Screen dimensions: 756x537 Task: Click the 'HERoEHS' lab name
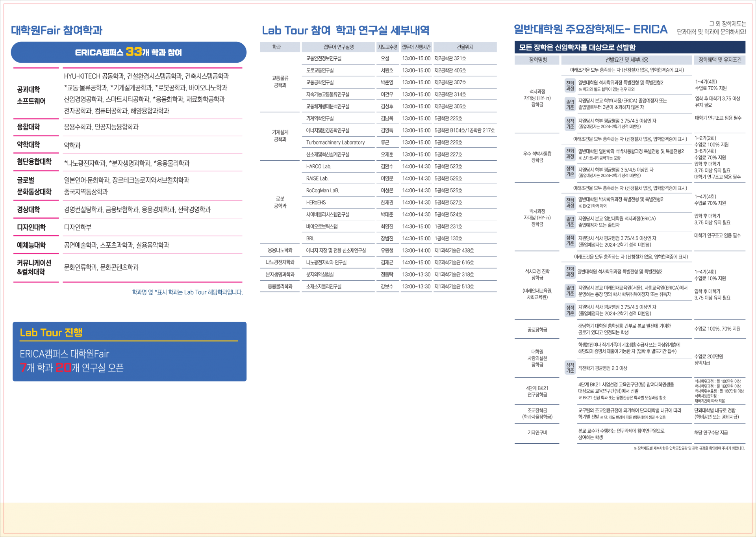click(316, 203)
